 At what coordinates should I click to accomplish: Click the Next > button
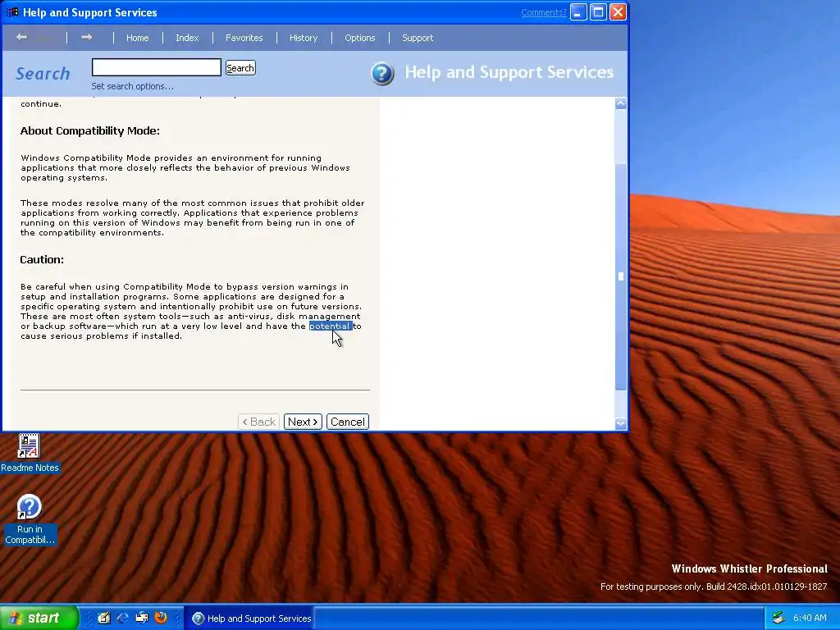tap(303, 422)
